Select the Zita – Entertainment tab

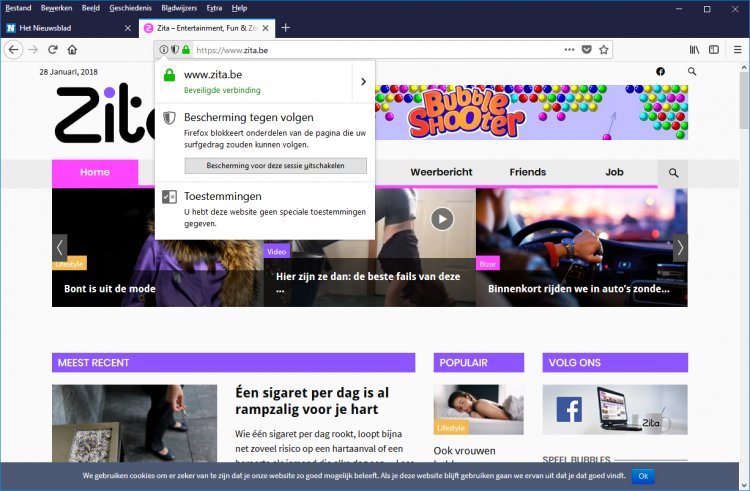[207, 28]
